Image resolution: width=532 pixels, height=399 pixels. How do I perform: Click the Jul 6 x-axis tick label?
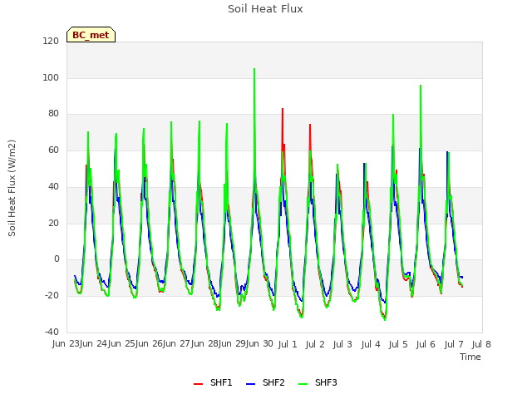pos(426,344)
